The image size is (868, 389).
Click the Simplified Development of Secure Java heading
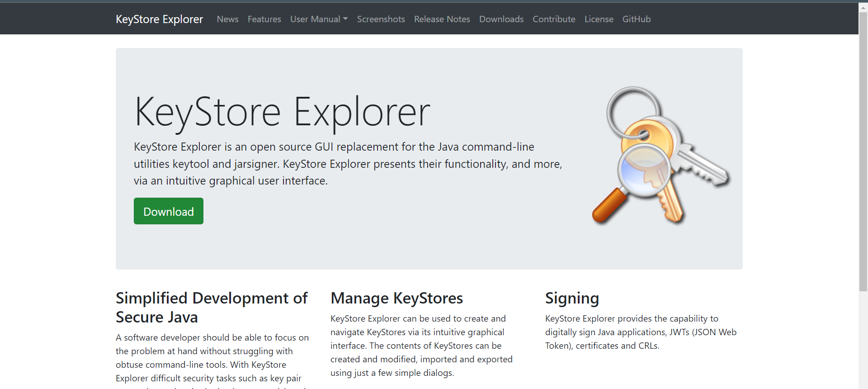pos(212,308)
